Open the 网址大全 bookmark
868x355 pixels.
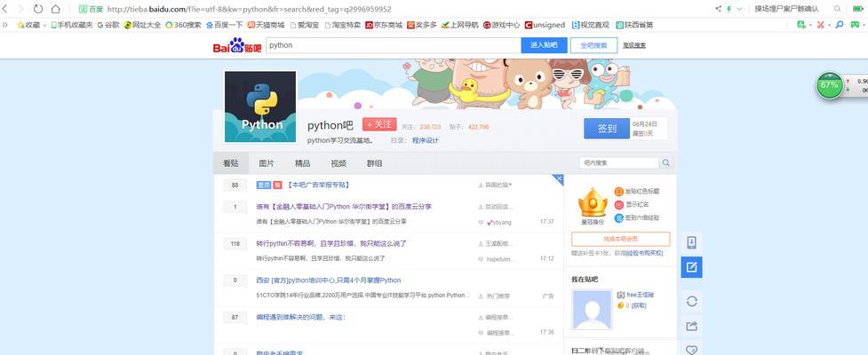point(143,25)
